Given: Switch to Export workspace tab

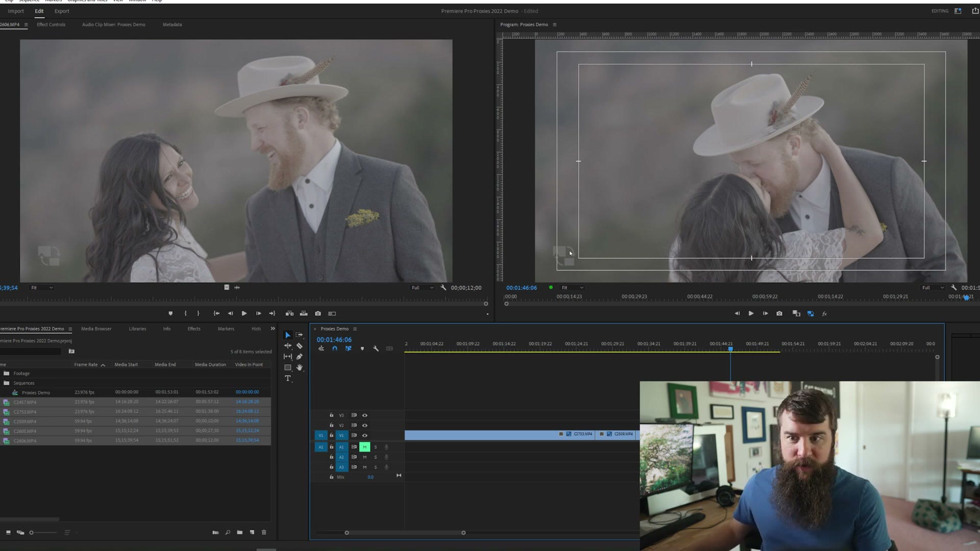Looking at the screenshot, I should point(62,11).
